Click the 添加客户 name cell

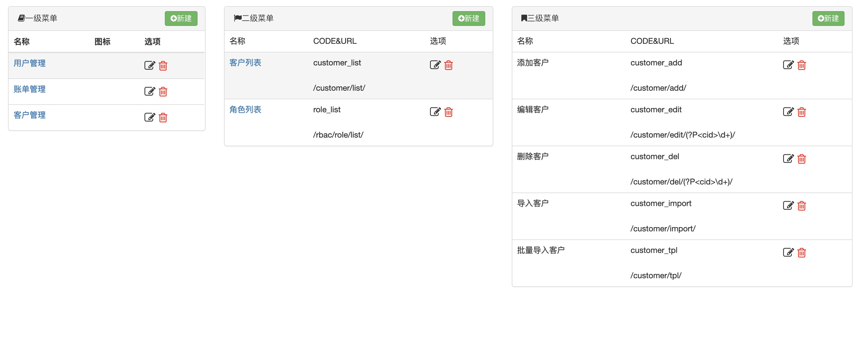(x=533, y=62)
